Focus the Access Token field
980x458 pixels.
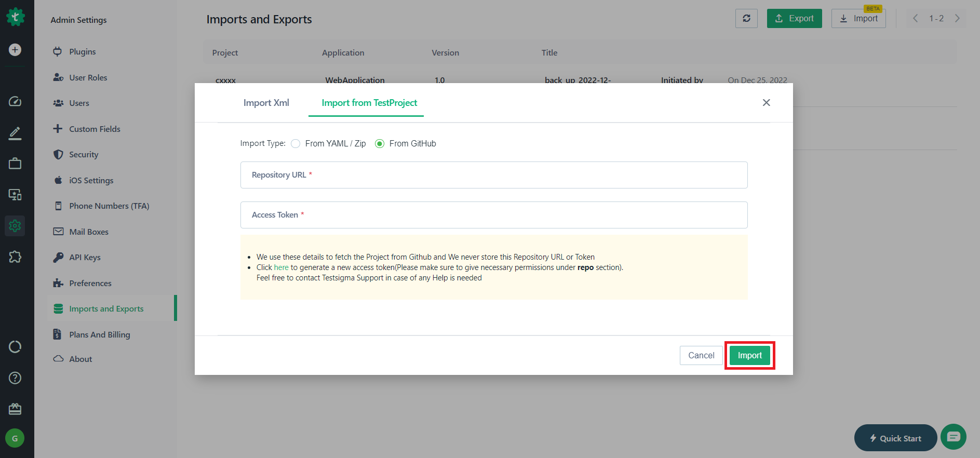pyautogui.click(x=494, y=215)
